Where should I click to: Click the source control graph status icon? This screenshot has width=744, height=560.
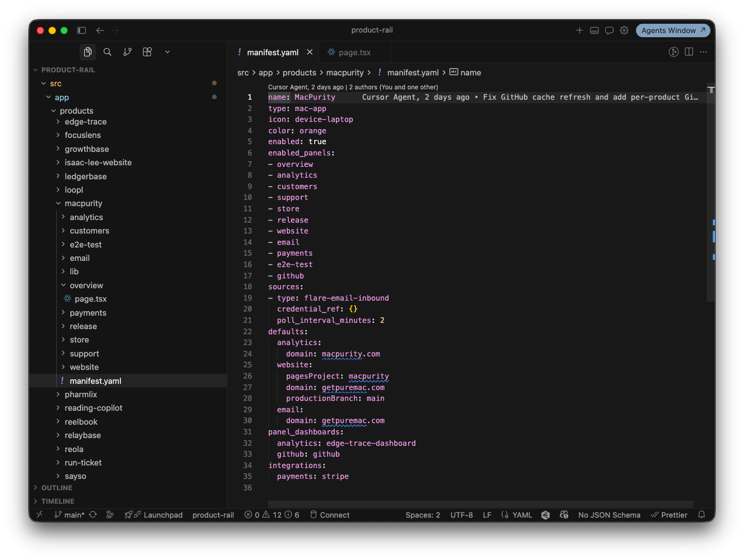110,515
